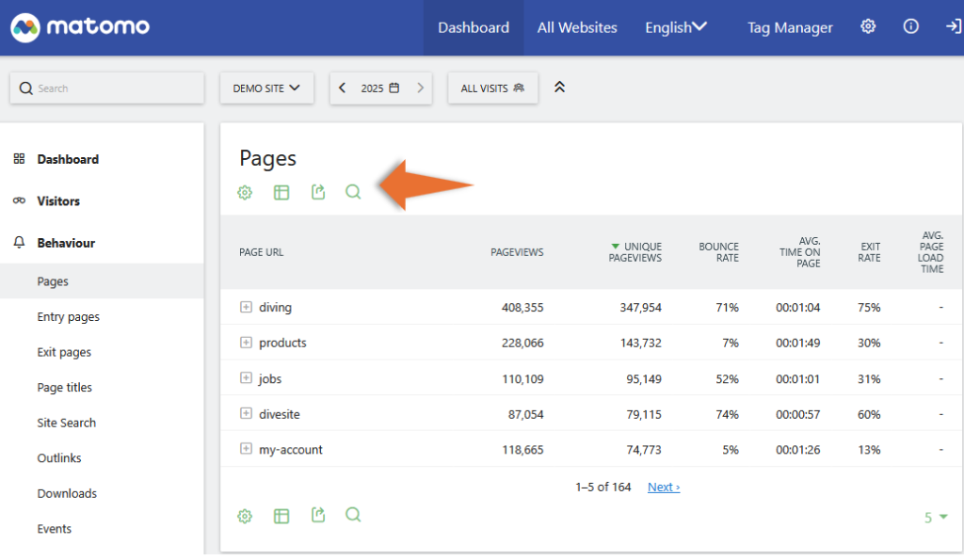964x560 pixels.
Task: Click the 1–5 of 164 pagination text
Action: [603, 487]
